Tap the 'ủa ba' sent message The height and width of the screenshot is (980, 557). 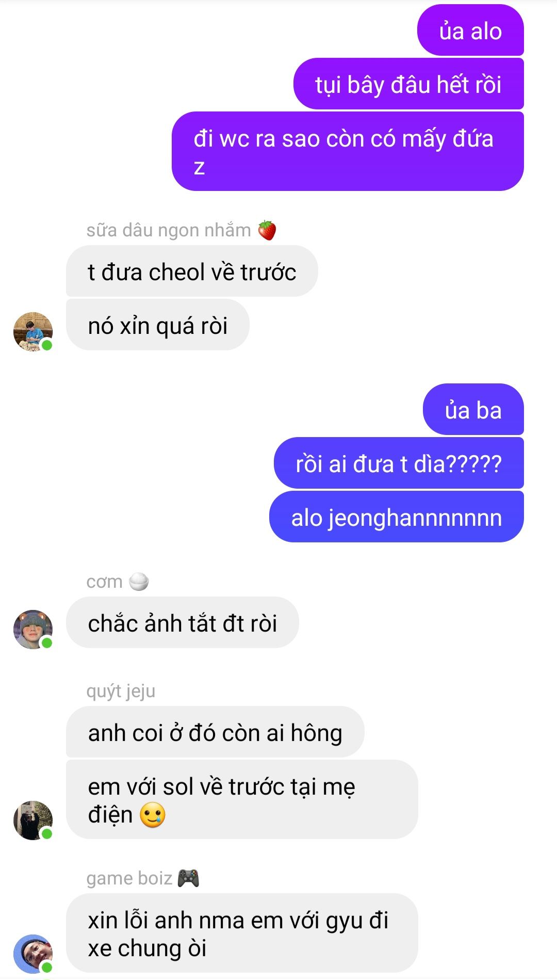473,409
